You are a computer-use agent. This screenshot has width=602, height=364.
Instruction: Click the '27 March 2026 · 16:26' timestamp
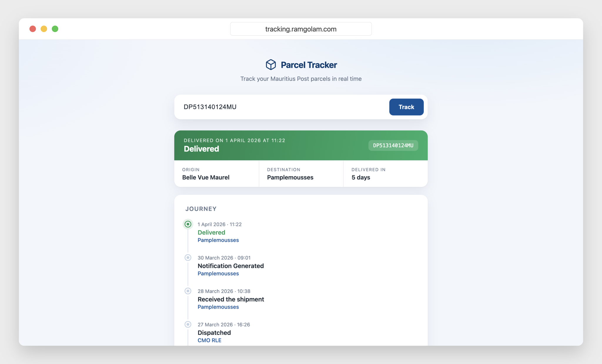(224, 325)
